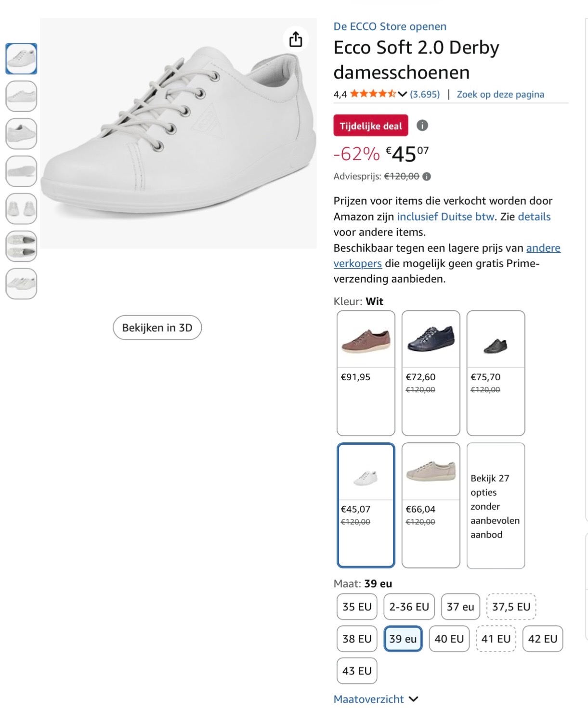
Task: Choose the navy blue shoe color option
Action: click(431, 373)
